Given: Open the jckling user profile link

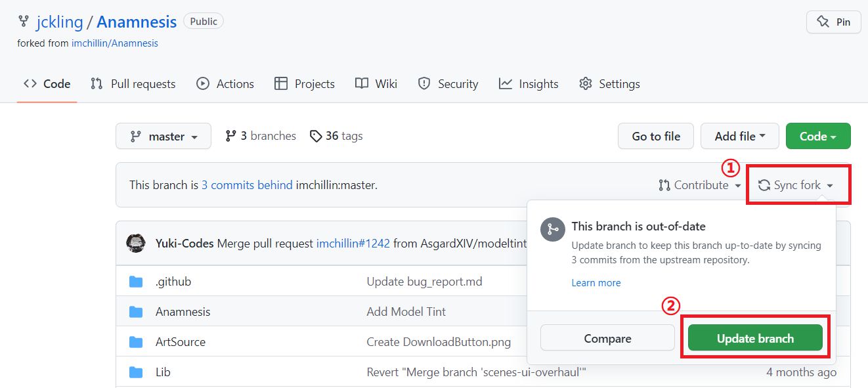Looking at the screenshot, I should click(x=60, y=22).
